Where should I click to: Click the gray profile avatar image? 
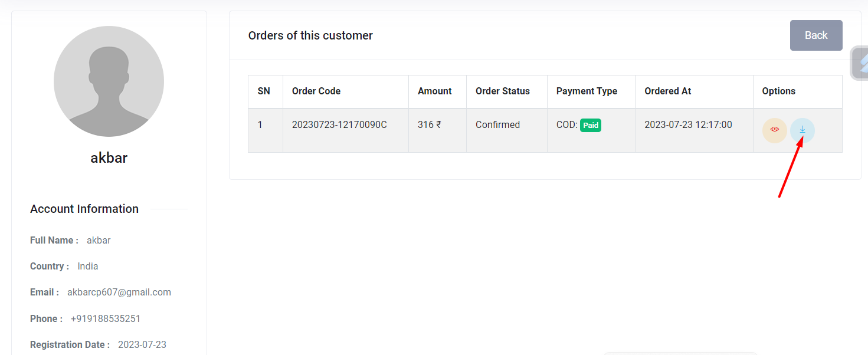[109, 81]
